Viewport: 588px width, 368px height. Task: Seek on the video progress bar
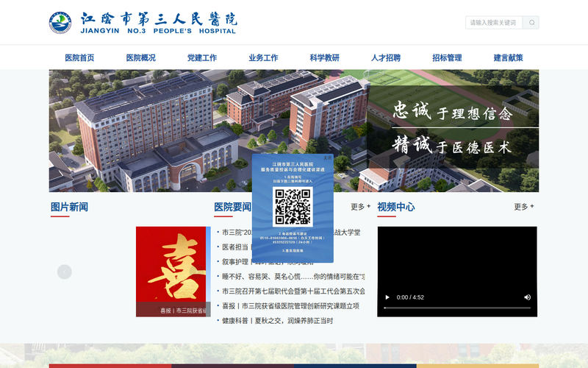click(457, 308)
